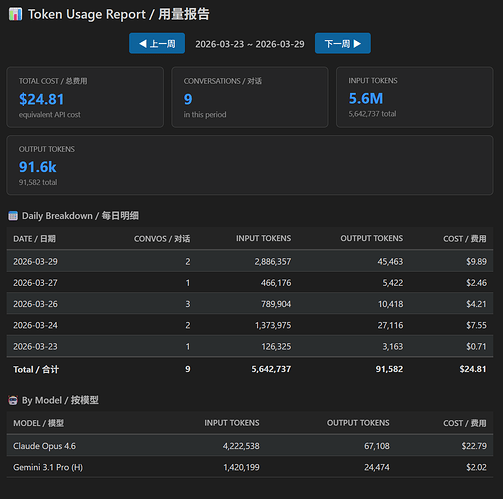Click output tokens 3,163 cell
Image resolution: width=503 pixels, height=499 pixels.
[x=393, y=347]
